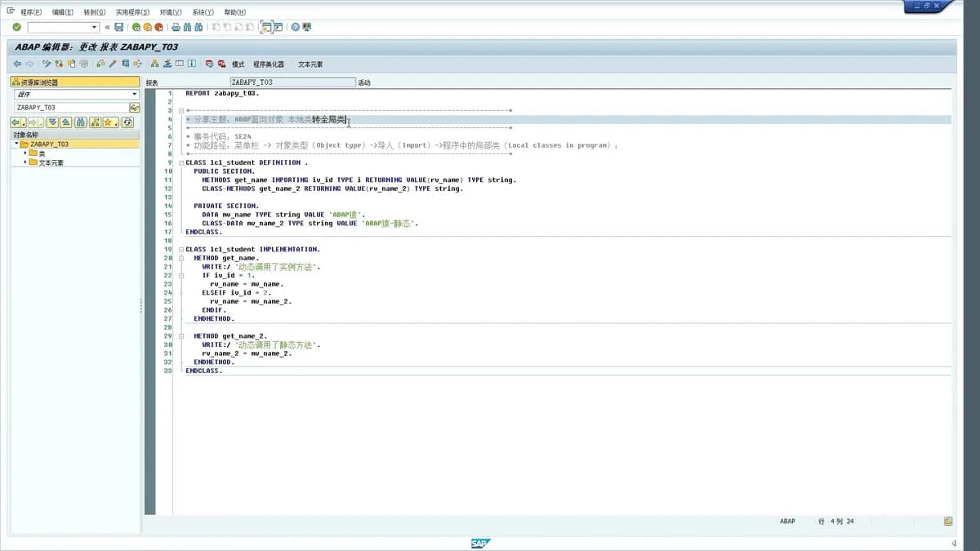Toggle external breakpoint stop icon
This screenshot has height=551, width=980.
tap(221, 64)
